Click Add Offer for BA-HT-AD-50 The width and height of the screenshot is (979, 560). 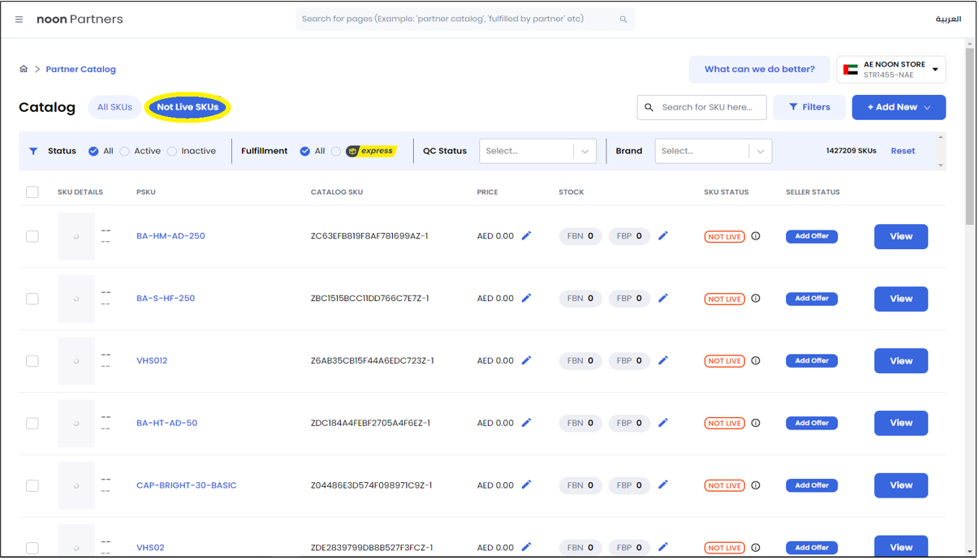pos(811,423)
